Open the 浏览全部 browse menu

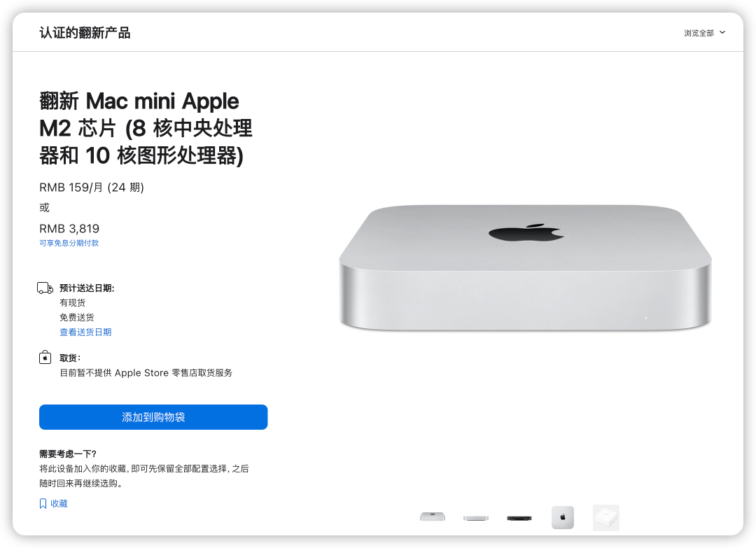704,33
